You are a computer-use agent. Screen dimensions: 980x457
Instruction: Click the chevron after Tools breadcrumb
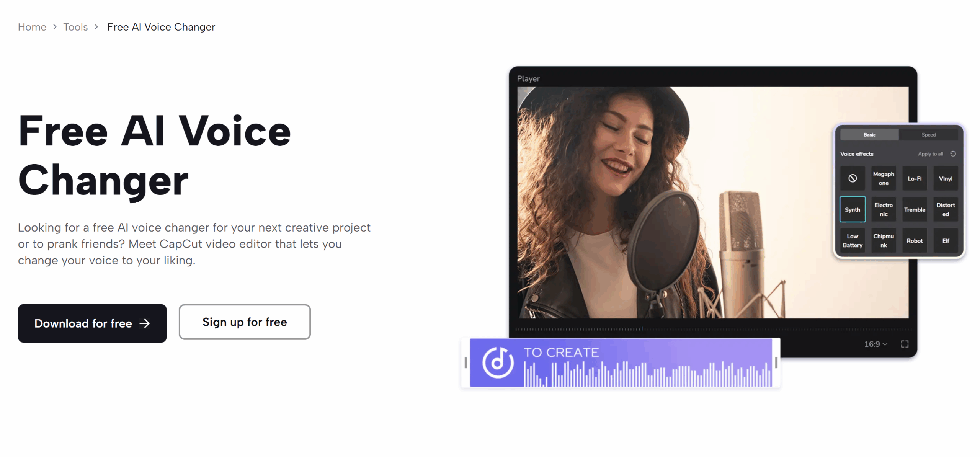tap(96, 27)
